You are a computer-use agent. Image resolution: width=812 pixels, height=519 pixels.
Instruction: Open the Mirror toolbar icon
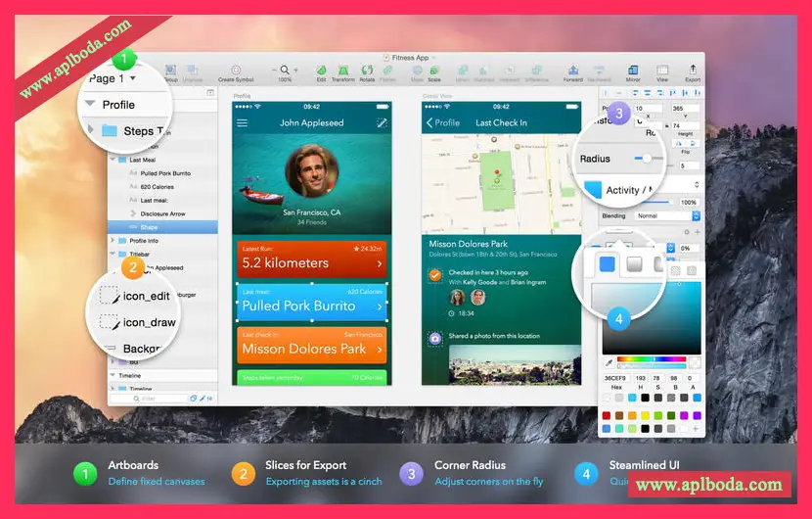(633, 71)
